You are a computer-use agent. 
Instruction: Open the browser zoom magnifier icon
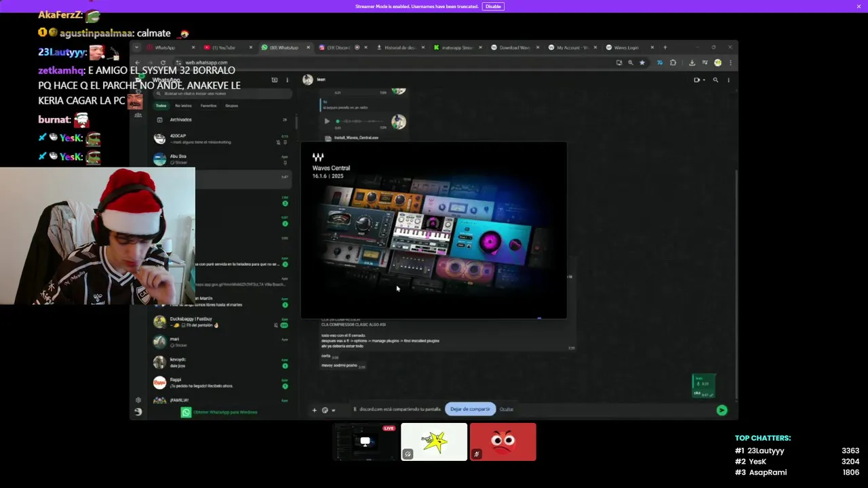click(x=630, y=62)
